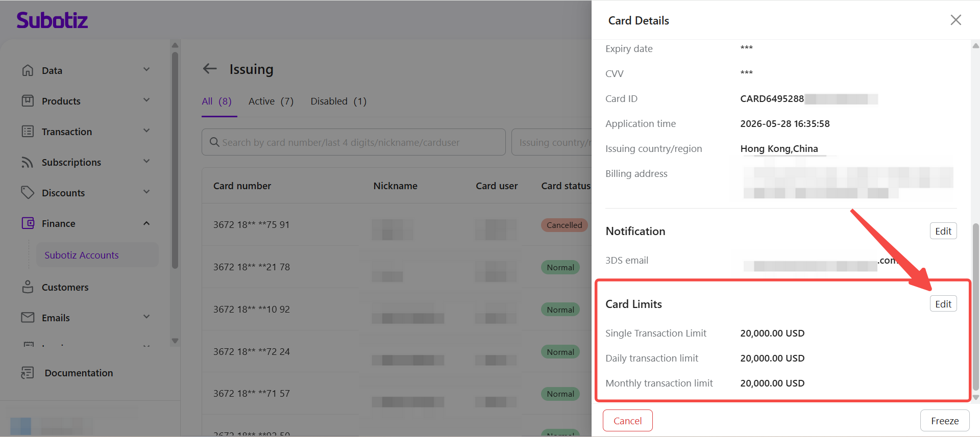
Task: Expand the Emails menu chevron
Action: pos(146,317)
